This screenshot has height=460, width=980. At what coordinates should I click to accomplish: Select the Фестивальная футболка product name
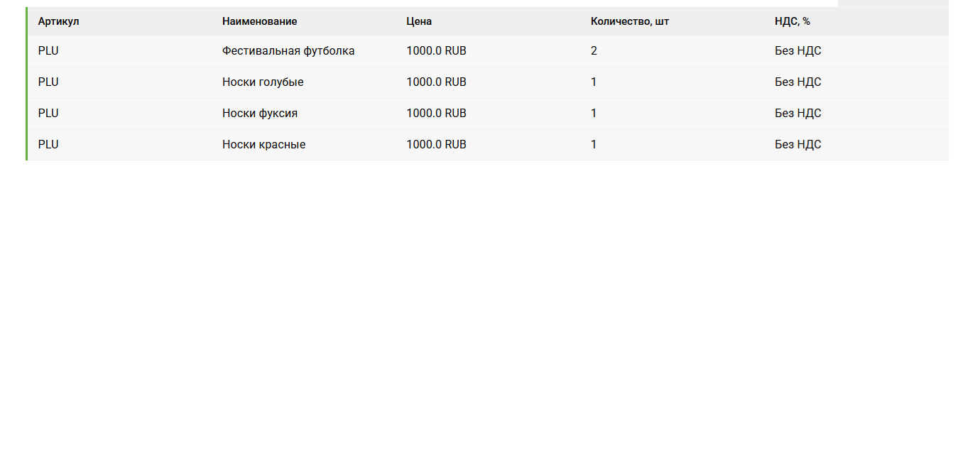pyautogui.click(x=288, y=51)
